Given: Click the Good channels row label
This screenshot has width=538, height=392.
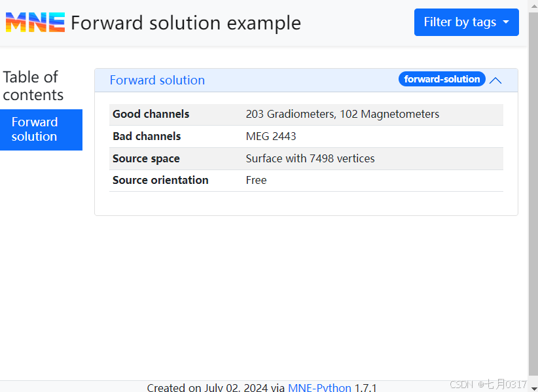Looking at the screenshot, I should (x=151, y=114).
